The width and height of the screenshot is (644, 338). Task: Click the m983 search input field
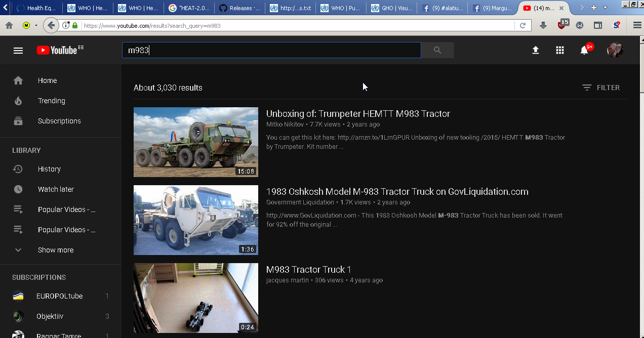click(271, 50)
